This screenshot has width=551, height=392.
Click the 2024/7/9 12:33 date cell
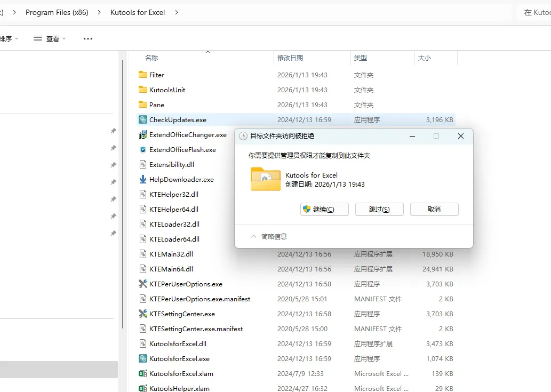(300, 373)
